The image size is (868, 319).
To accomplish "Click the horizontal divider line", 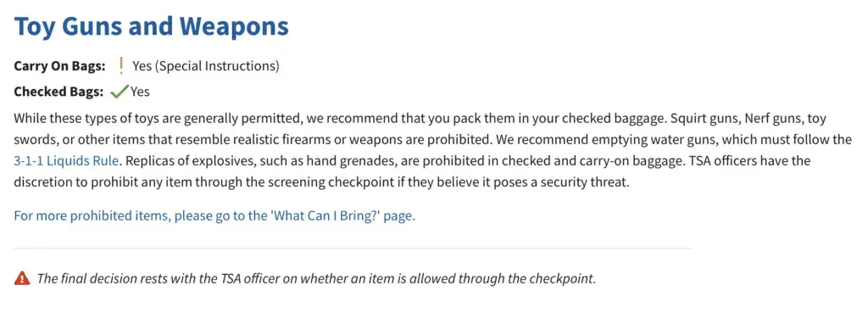I will click(353, 248).
